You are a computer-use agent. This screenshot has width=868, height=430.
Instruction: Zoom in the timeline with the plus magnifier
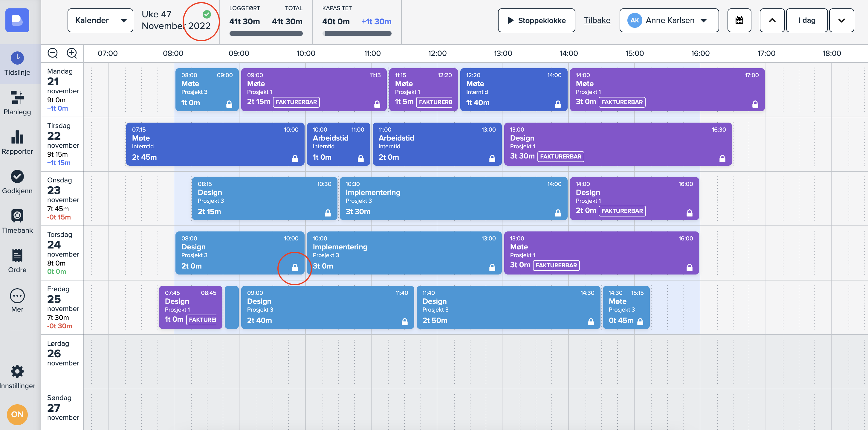coord(72,53)
